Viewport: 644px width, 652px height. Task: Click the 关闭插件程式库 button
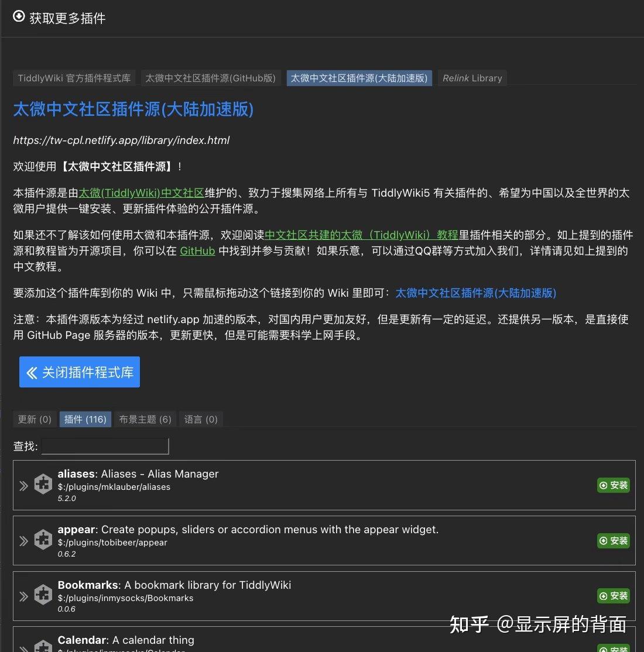(x=79, y=372)
